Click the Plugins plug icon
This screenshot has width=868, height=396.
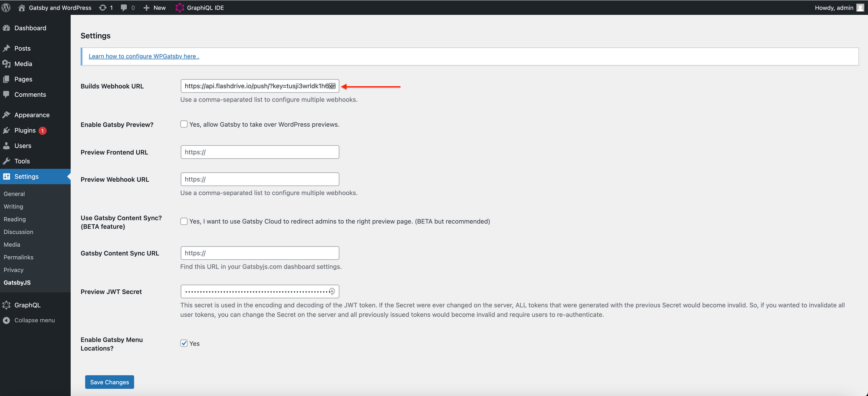[7, 130]
